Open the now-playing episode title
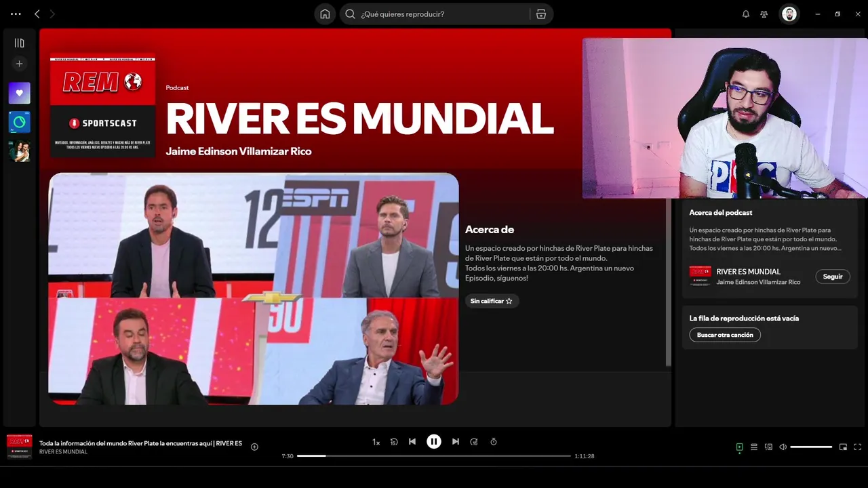Screen dimensions: 868x488 tap(140, 443)
